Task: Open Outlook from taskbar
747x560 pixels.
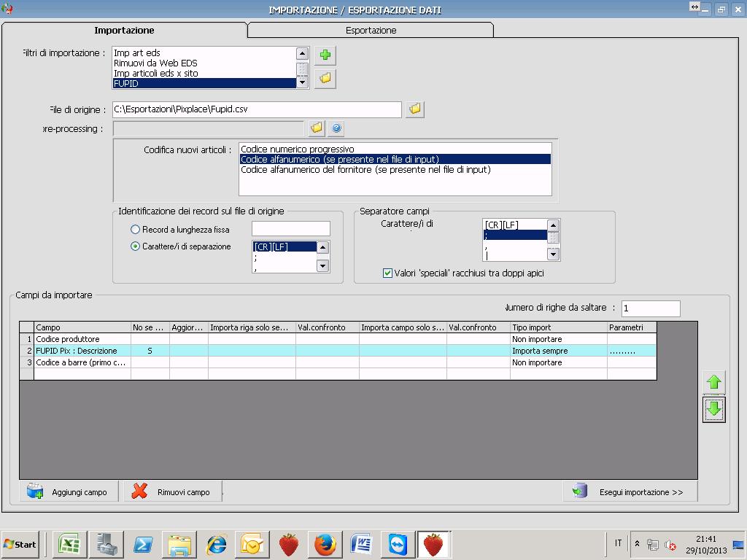Action: [x=252, y=544]
